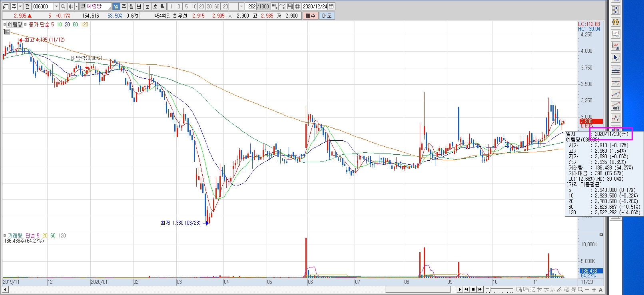Viewport: 644px width, 295px height.
Task: Click the date field 2020/12/24
Action: (x=315, y=6)
